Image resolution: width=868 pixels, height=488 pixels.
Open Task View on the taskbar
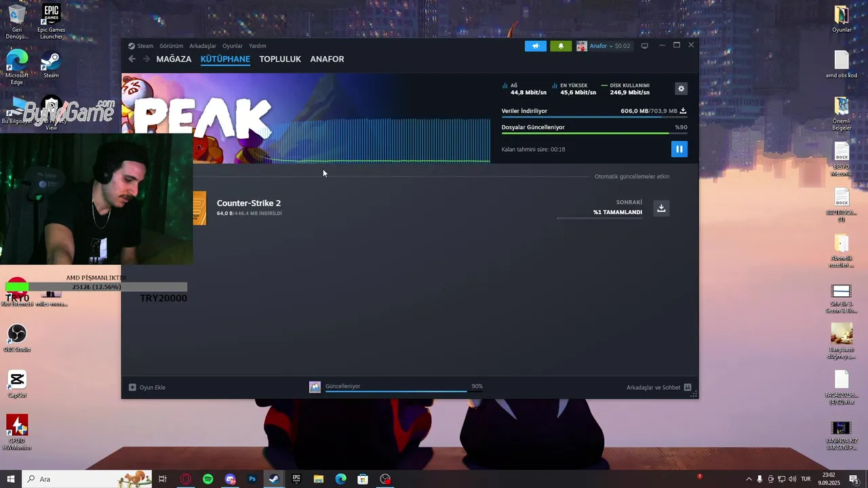tap(163, 479)
